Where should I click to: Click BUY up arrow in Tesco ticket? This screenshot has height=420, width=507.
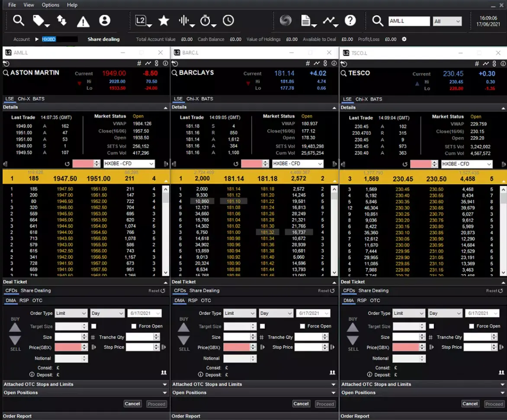[353, 327]
